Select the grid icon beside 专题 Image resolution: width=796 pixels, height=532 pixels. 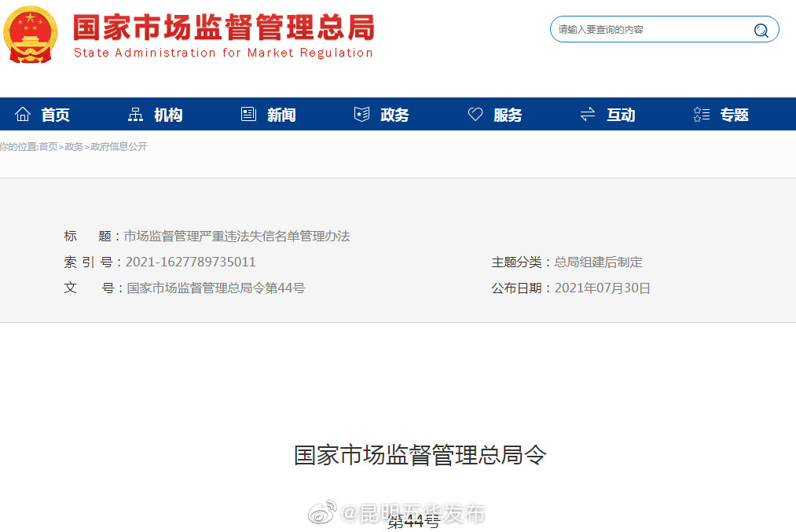pos(700,114)
